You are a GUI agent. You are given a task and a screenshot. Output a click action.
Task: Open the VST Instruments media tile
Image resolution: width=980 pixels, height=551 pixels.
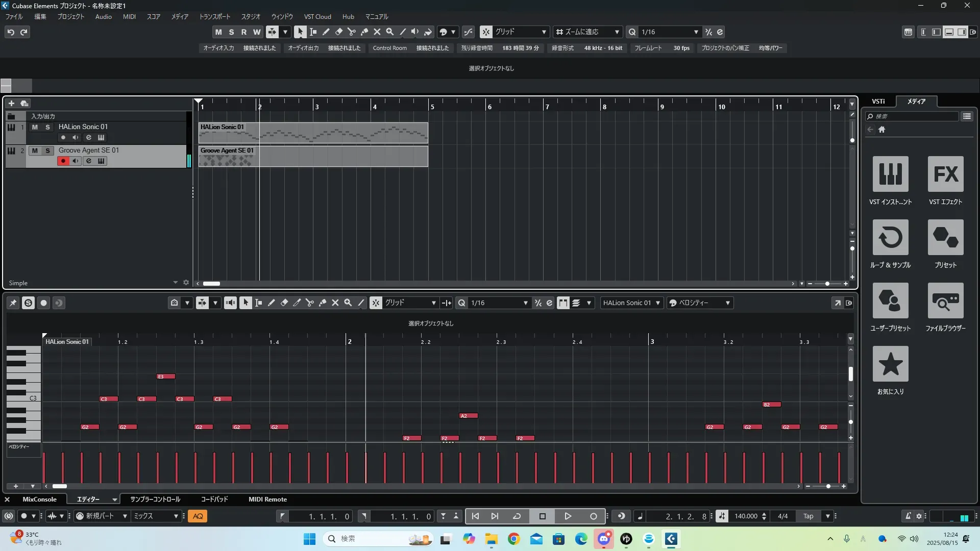[890, 174]
